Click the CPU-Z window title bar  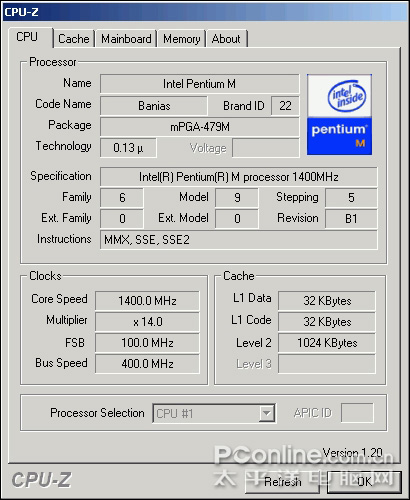205,12
